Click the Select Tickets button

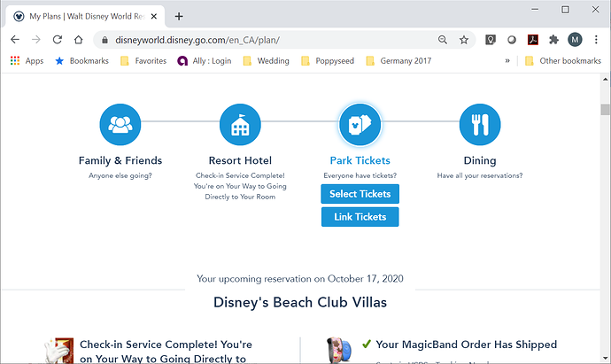(360, 194)
